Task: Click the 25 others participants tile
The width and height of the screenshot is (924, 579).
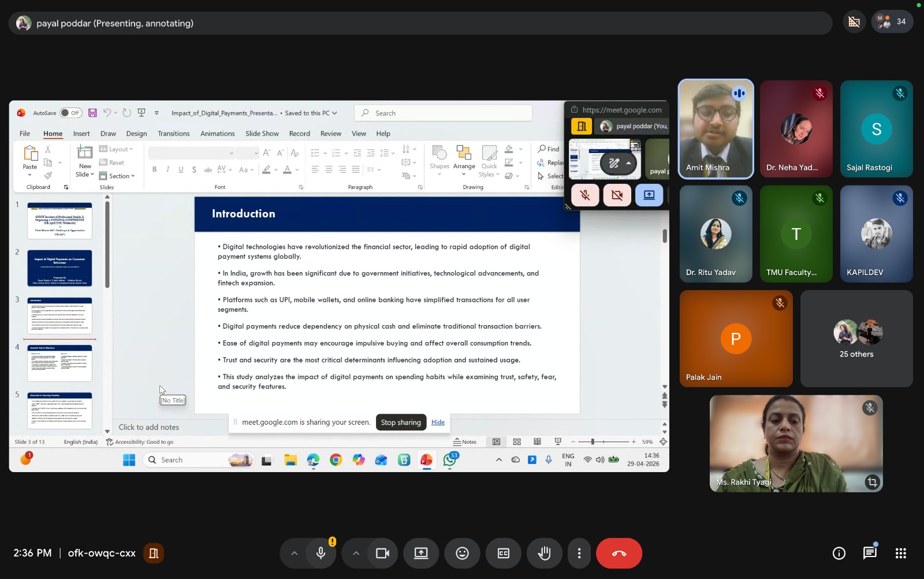Action: coord(856,339)
